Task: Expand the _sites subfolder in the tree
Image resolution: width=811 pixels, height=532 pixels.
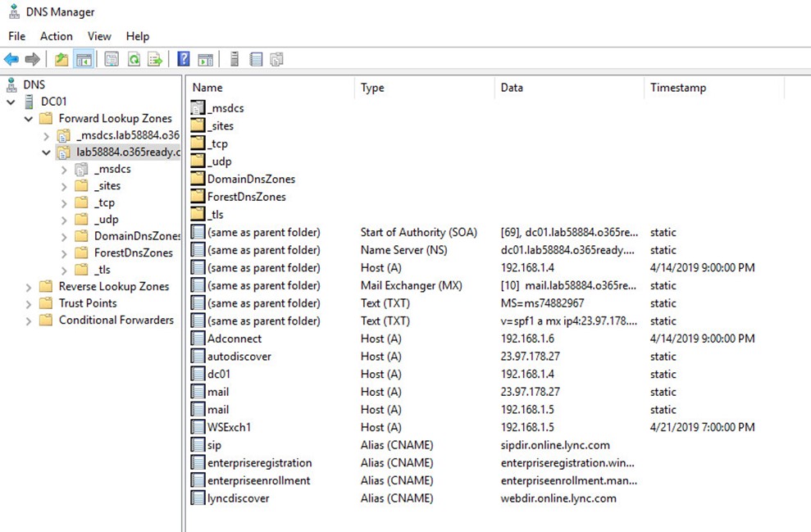Action: click(x=64, y=186)
